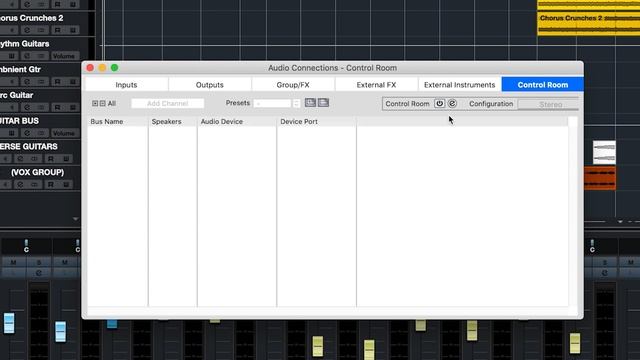Edit channel settings on GUITAR BUS track
Screen dimensions: 640x360
[27, 133]
